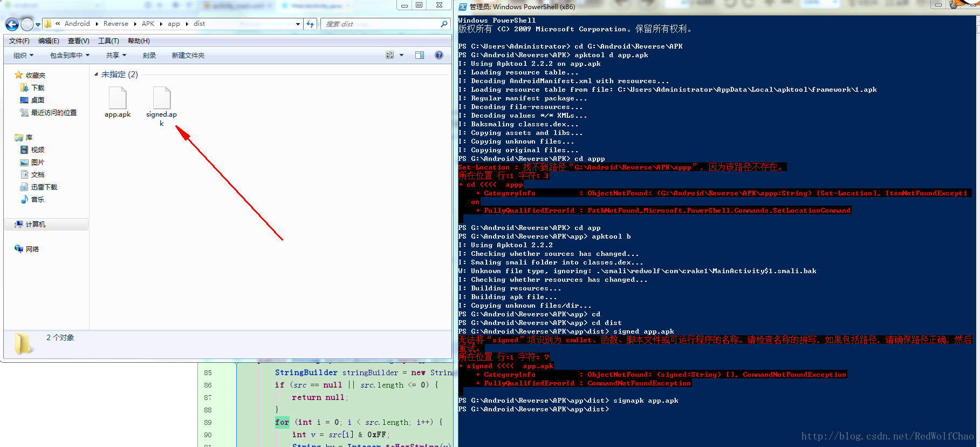Click the 'apktool d app.apk' command line
The height and width of the screenshot is (447, 980).
click(x=611, y=55)
